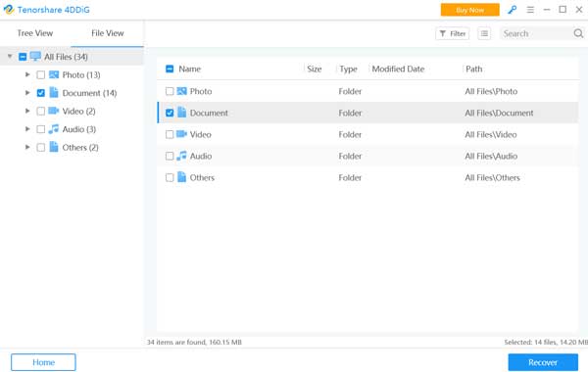Screen dimensions: 588x372
Task: Click the Tenorshare 4DDiG logo icon
Action: point(8,10)
